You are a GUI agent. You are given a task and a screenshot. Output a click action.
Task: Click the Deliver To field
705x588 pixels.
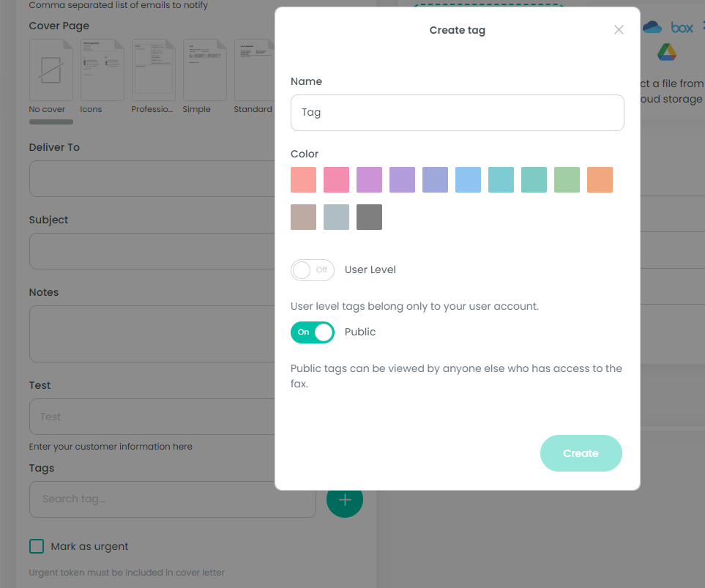pyautogui.click(x=154, y=179)
